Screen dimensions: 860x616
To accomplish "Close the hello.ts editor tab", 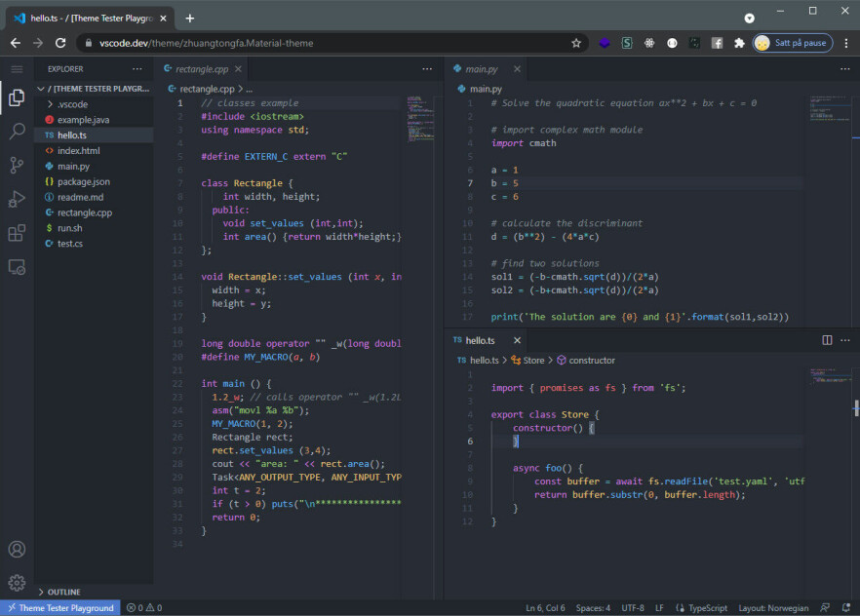I will [x=517, y=340].
